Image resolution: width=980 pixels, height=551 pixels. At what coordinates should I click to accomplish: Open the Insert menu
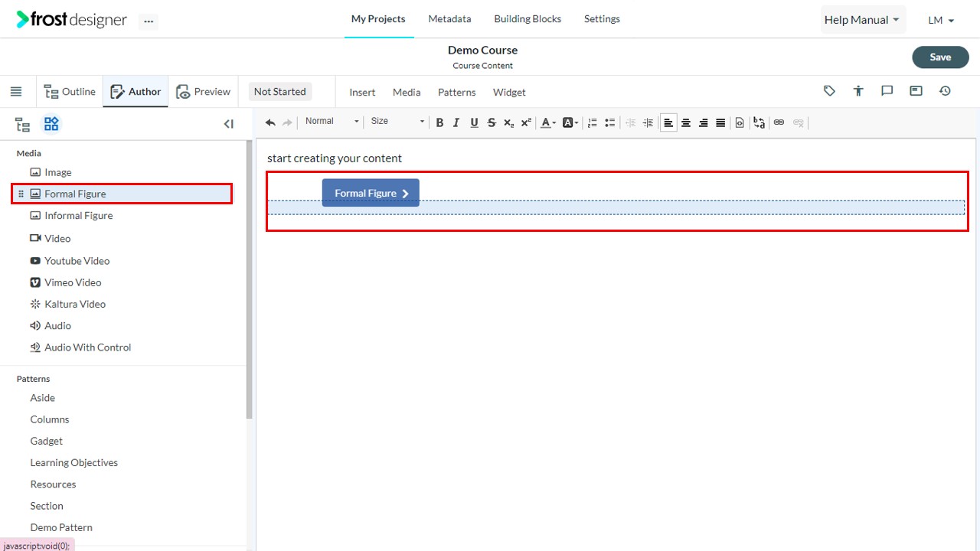tap(362, 92)
